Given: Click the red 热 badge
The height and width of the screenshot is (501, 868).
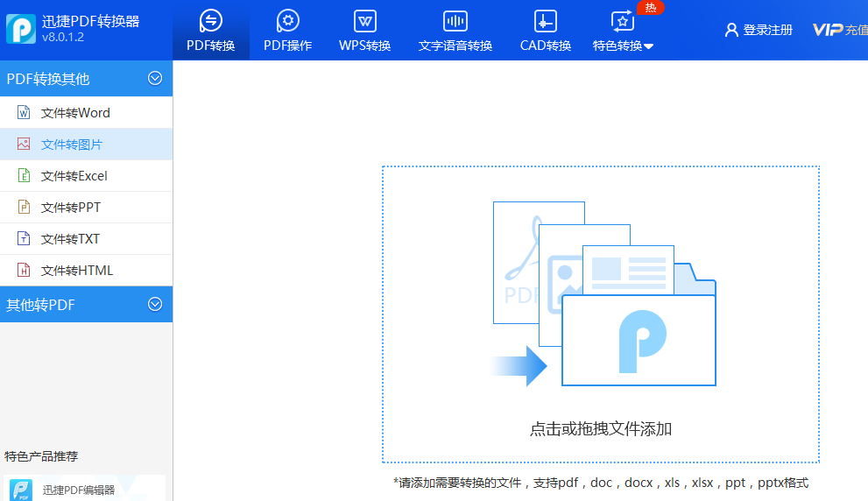Looking at the screenshot, I should pos(651,8).
